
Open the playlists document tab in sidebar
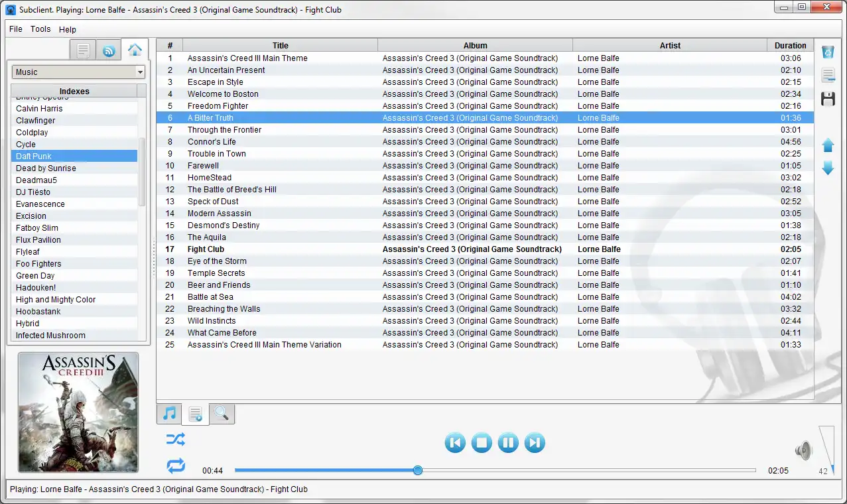coord(83,50)
